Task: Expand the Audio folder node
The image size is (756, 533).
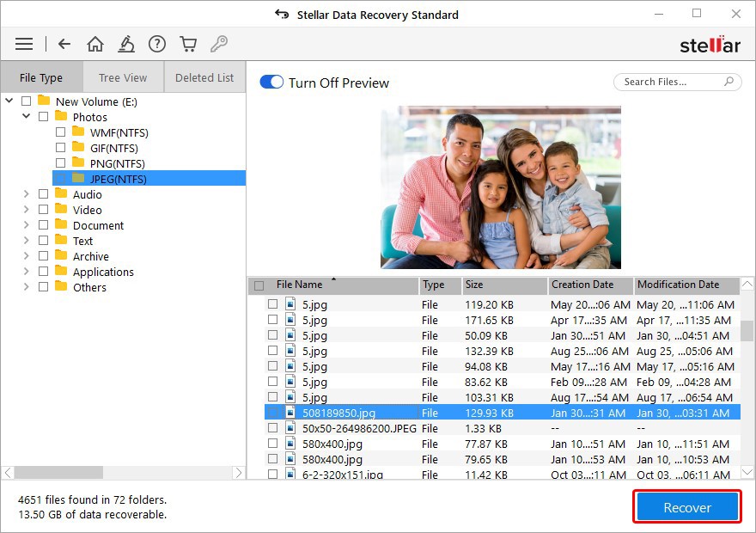Action: coord(26,194)
